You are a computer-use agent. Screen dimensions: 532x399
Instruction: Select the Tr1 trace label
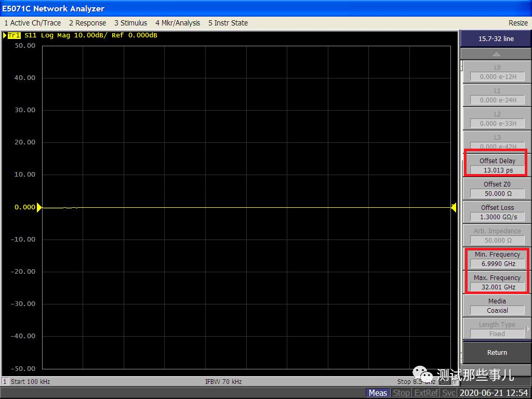pos(14,35)
